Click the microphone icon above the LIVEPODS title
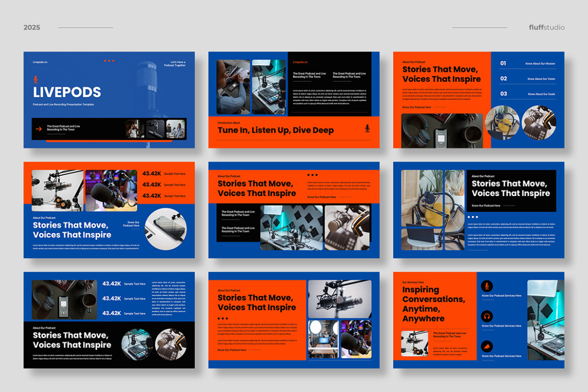 [36, 79]
